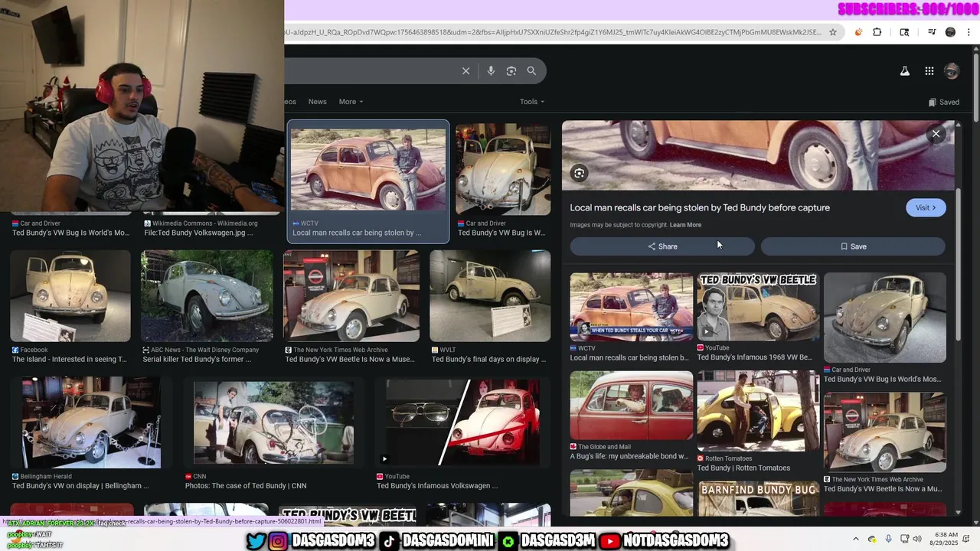This screenshot has width=980, height=551.
Task: Close the image preview panel
Action: point(936,134)
